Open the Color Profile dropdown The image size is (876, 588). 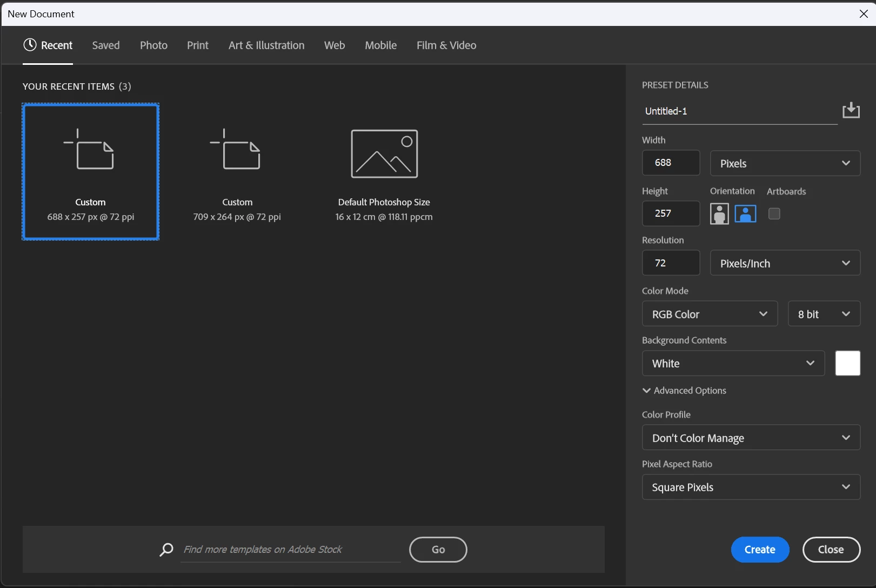pos(751,438)
